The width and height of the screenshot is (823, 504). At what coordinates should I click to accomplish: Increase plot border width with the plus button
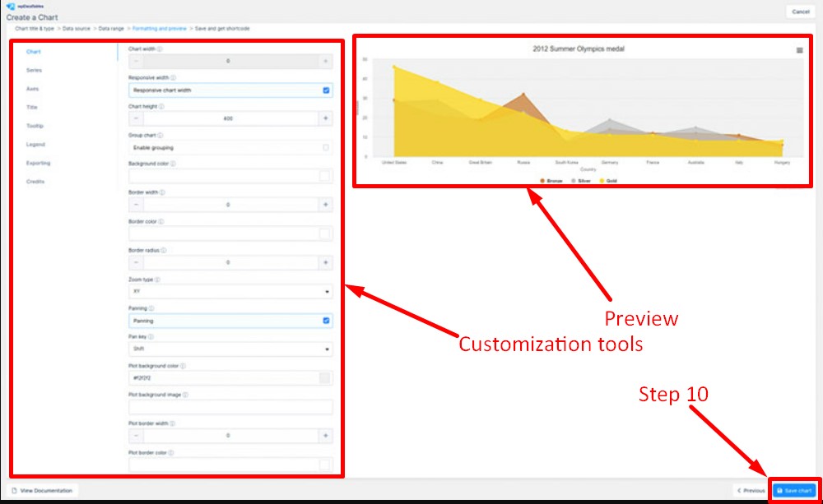click(x=325, y=435)
